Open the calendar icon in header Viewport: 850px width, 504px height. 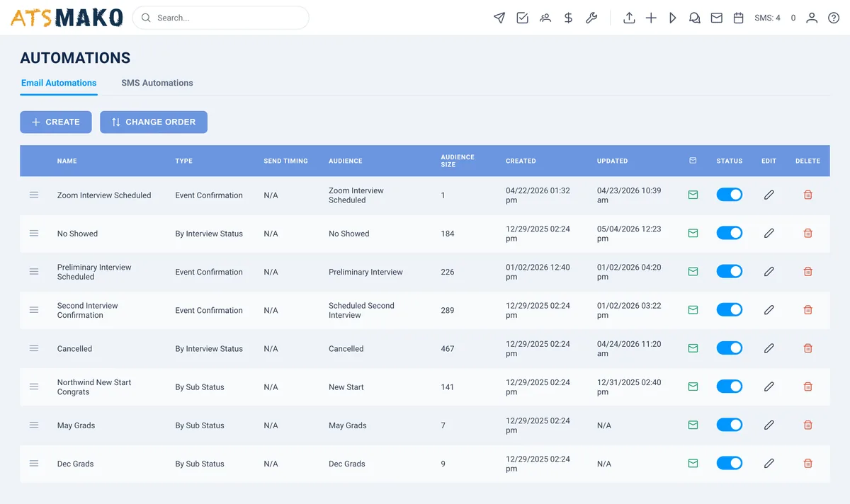[739, 18]
